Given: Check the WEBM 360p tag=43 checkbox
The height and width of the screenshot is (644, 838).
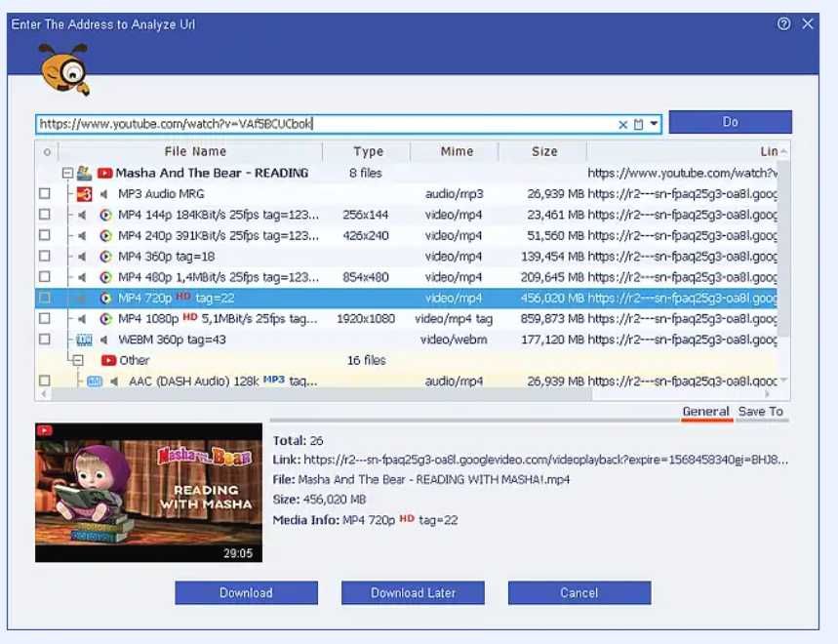Looking at the screenshot, I should (45, 340).
